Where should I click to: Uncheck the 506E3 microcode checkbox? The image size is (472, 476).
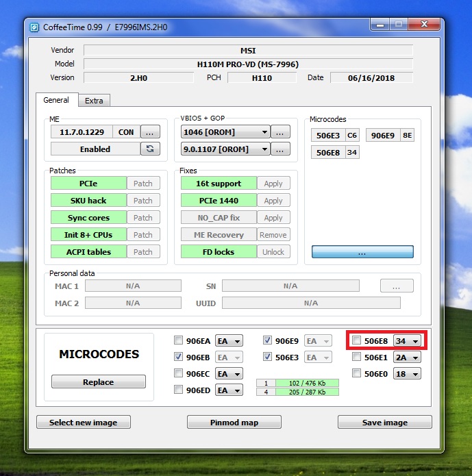point(267,357)
